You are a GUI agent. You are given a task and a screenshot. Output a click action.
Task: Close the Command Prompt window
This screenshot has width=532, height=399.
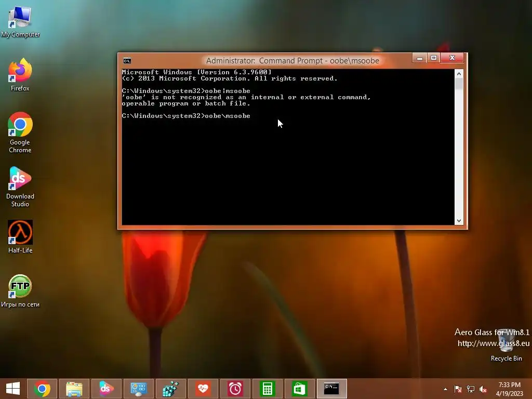(452, 58)
